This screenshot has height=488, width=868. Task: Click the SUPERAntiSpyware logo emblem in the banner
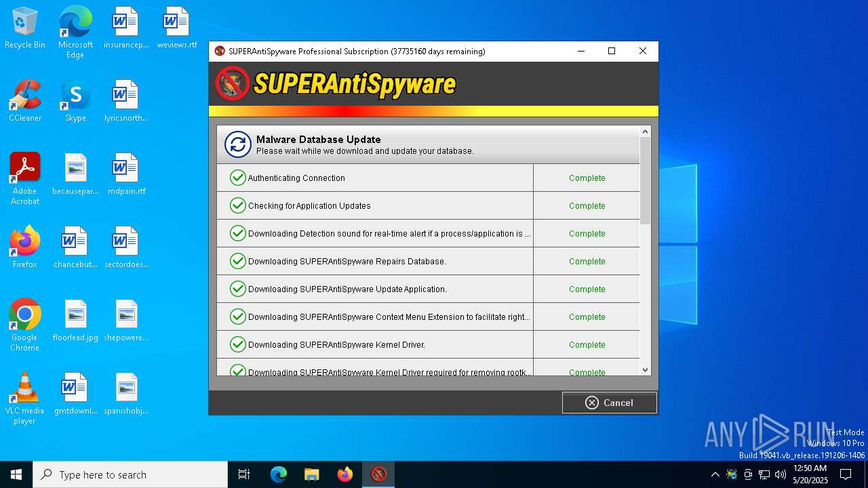coord(233,83)
